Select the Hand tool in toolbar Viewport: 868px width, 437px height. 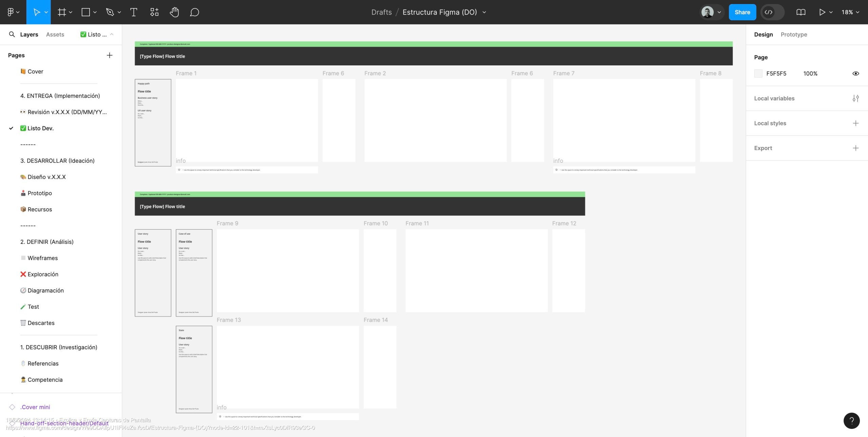pos(174,12)
